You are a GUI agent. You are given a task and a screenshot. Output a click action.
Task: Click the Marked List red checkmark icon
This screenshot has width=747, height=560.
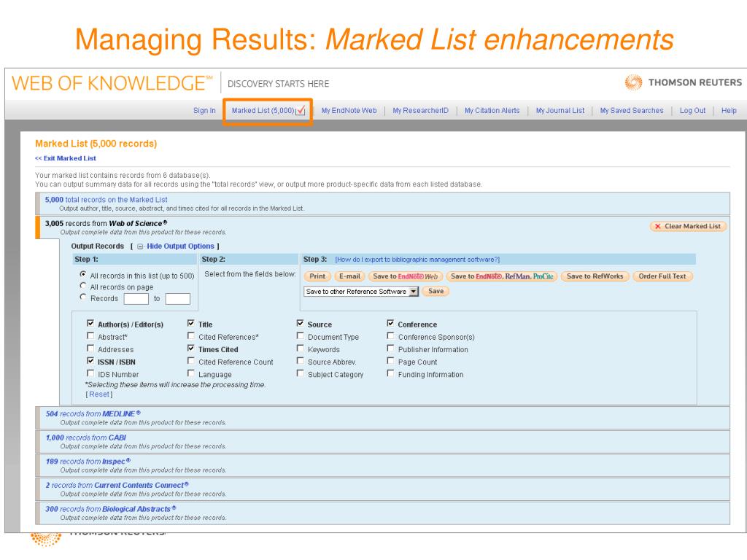301,111
